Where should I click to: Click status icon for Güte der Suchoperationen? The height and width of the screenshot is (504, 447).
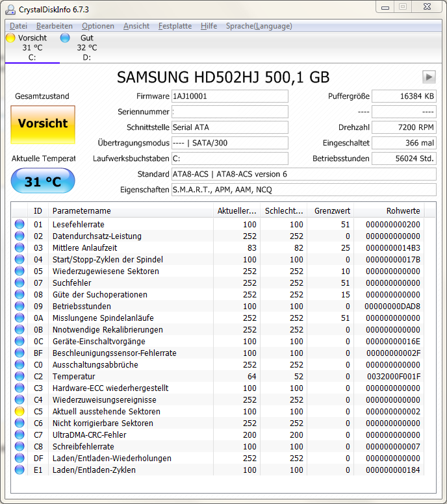[x=19, y=294]
